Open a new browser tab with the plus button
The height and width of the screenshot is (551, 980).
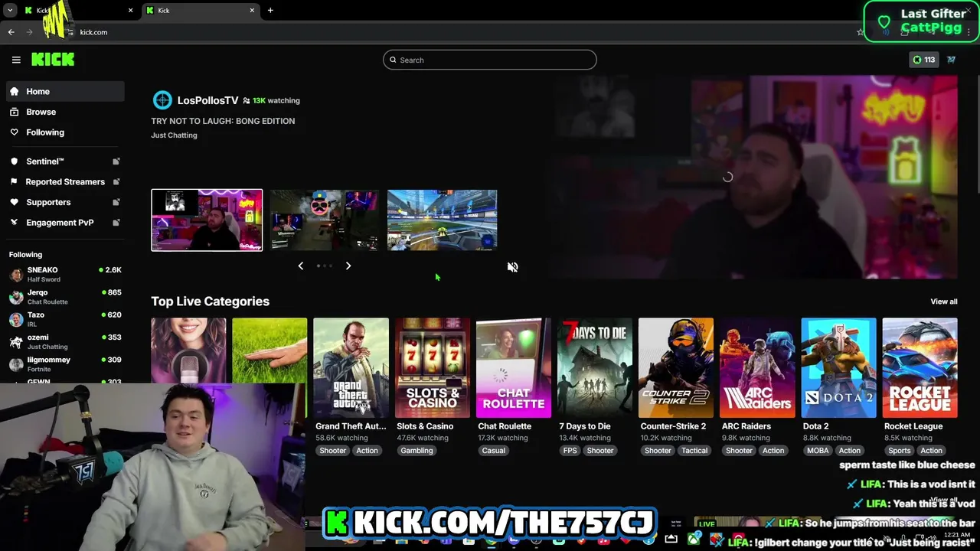[270, 11]
